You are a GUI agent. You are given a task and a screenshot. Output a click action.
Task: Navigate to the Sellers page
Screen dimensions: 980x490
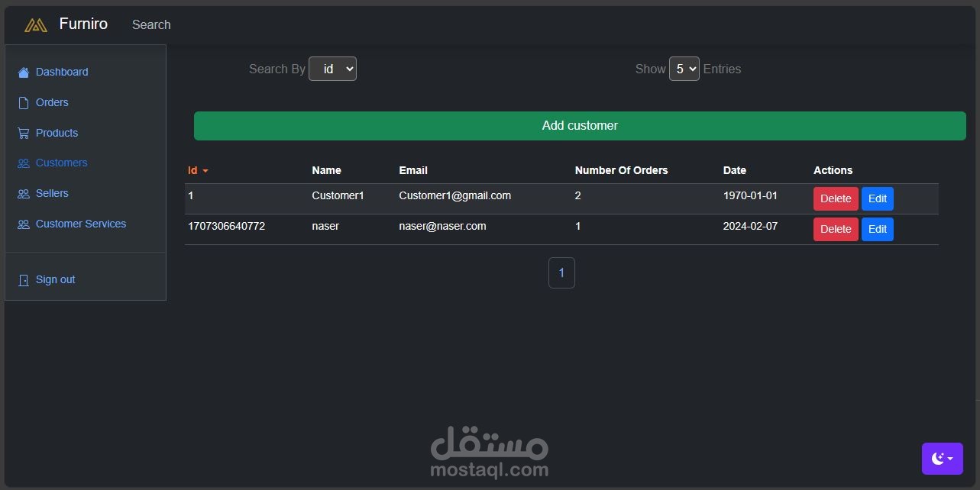click(52, 193)
